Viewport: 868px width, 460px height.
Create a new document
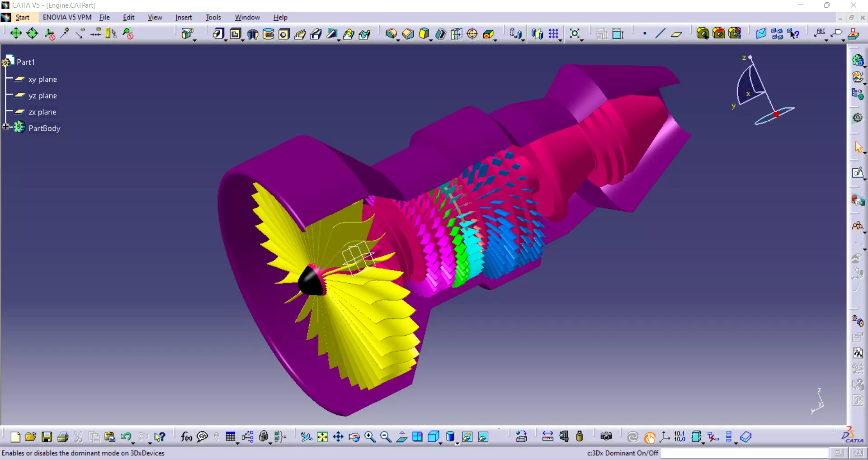click(x=15, y=436)
